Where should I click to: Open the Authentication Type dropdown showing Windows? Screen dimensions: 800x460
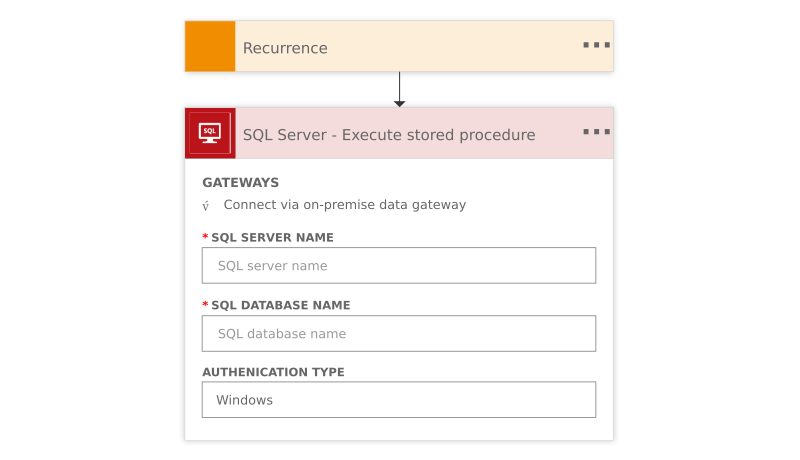pyautogui.click(x=399, y=399)
